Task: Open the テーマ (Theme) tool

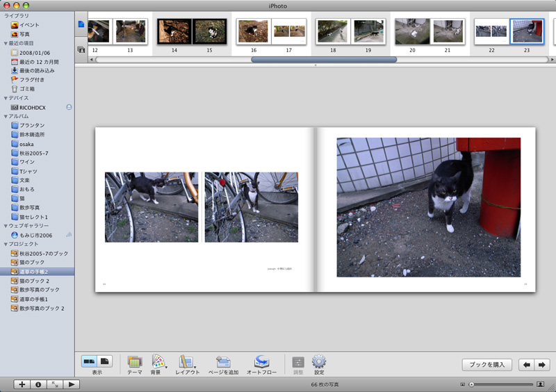Action: (134, 362)
